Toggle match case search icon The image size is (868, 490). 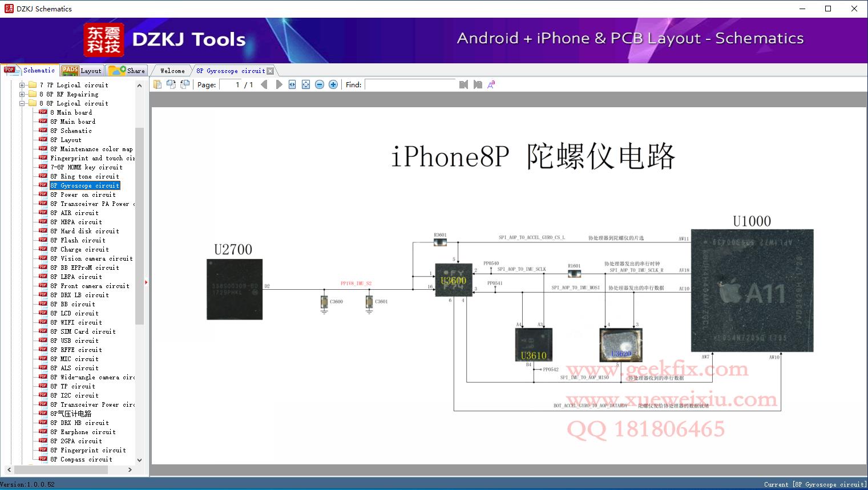[491, 84]
